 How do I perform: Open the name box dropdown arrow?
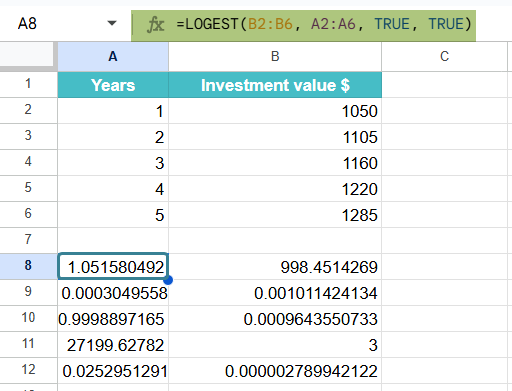pos(112,23)
